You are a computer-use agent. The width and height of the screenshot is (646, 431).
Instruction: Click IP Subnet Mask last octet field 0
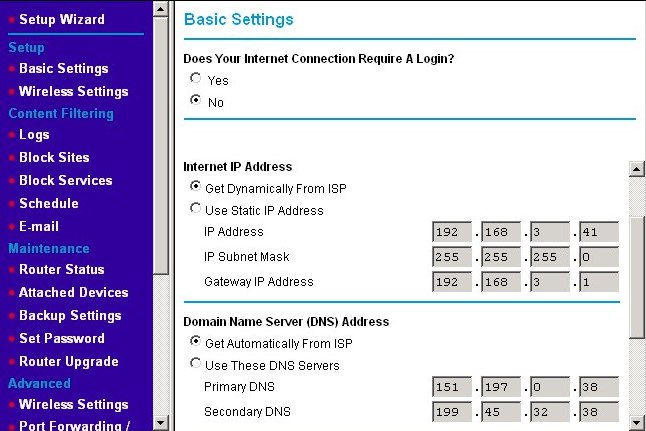tap(599, 257)
